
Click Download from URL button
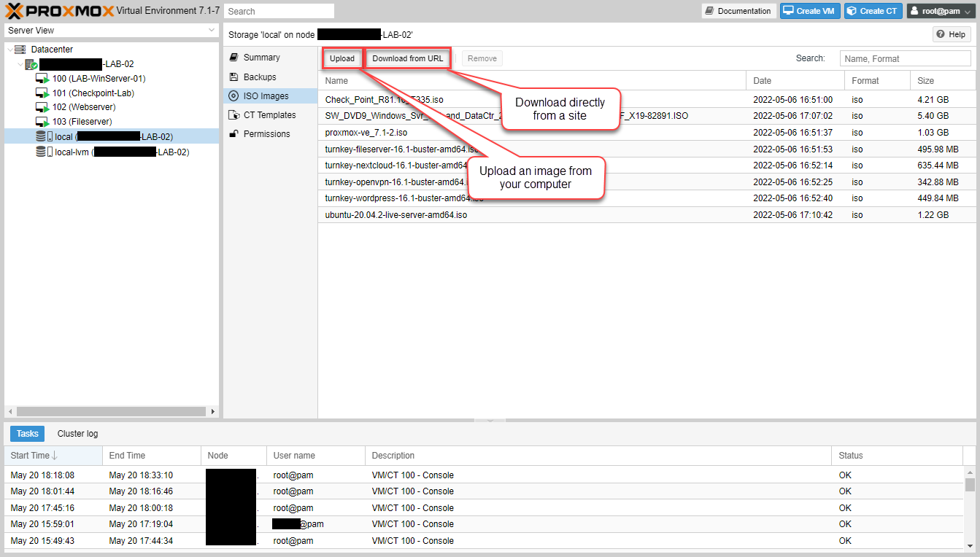point(408,58)
